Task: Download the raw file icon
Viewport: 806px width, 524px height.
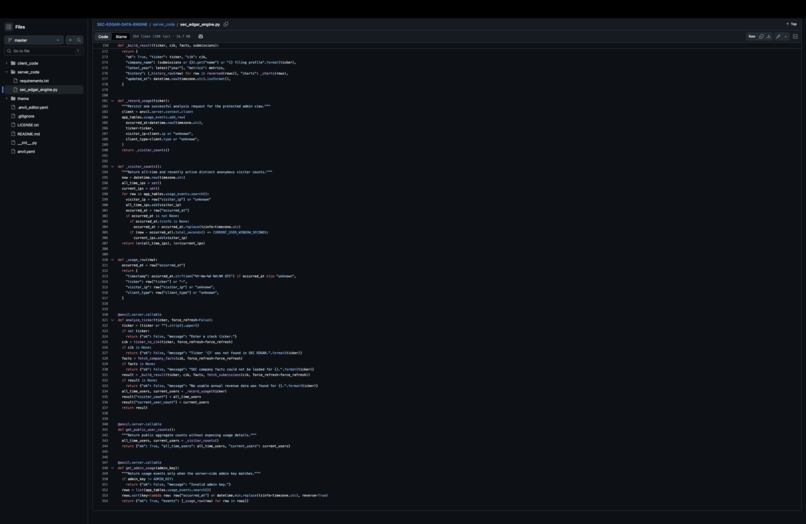Action: click(x=768, y=37)
